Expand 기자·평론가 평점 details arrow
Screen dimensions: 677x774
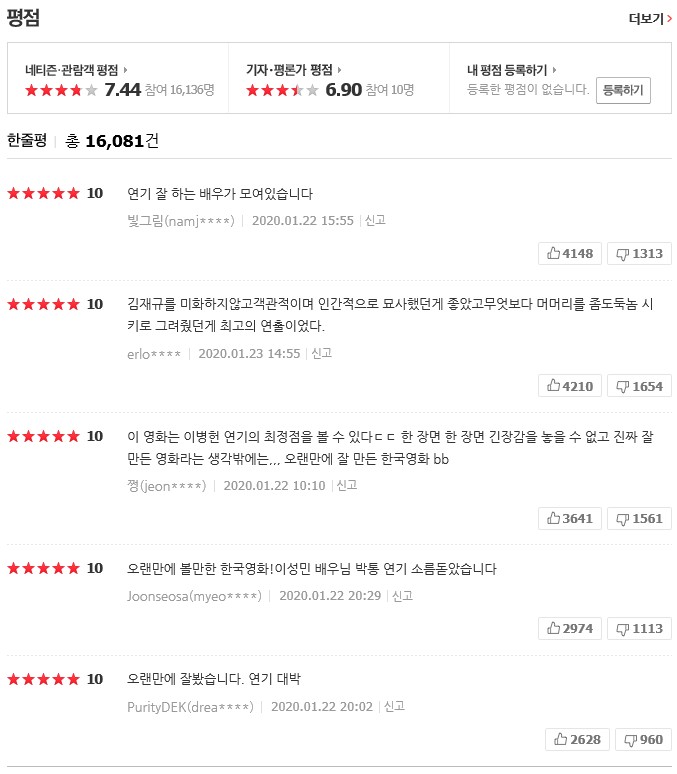coord(339,70)
